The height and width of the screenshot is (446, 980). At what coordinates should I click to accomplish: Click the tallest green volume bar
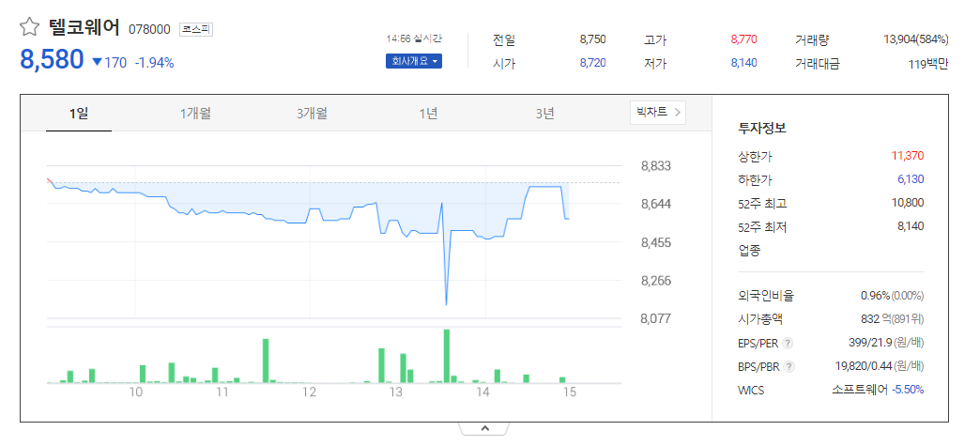(446, 356)
